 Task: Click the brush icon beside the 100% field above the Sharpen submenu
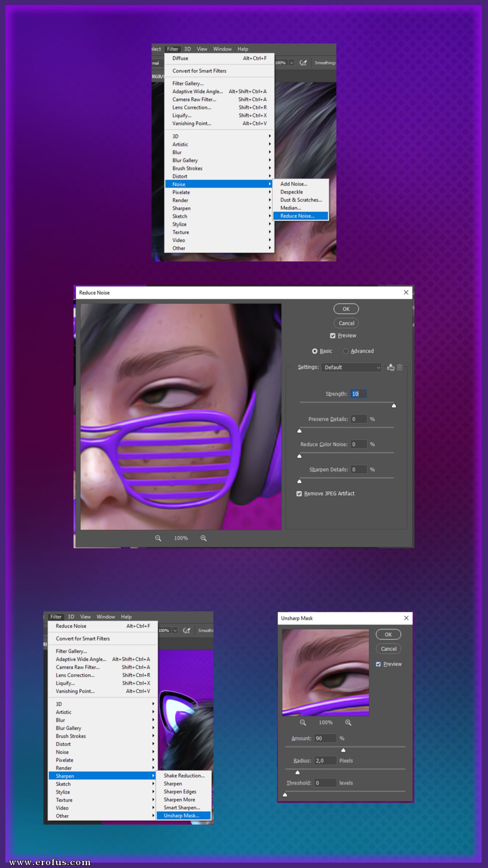click(x=187, y=630)
